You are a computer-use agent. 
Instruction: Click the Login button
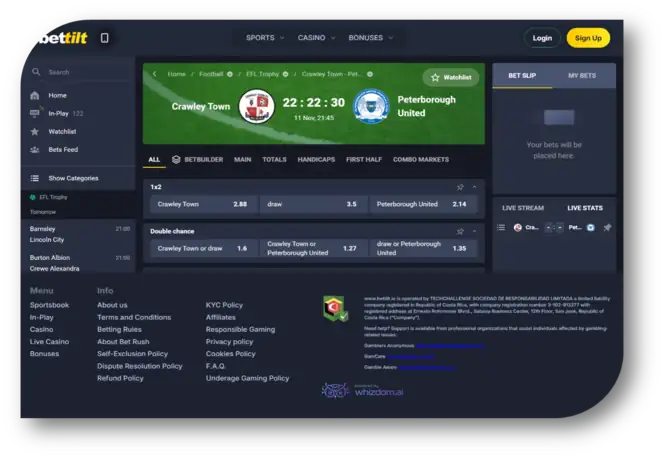(x=542, y=38)
